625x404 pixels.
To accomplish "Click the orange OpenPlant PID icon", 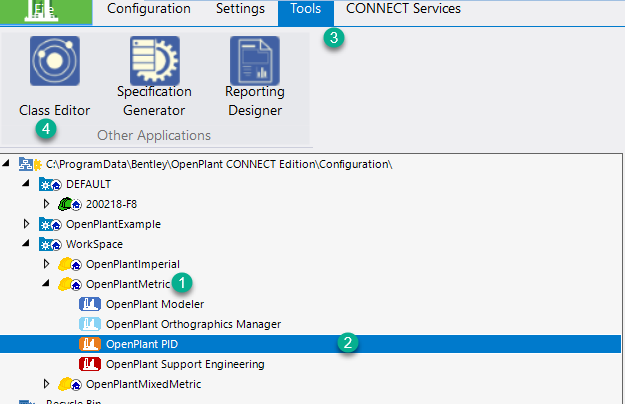I will point(90,344).
